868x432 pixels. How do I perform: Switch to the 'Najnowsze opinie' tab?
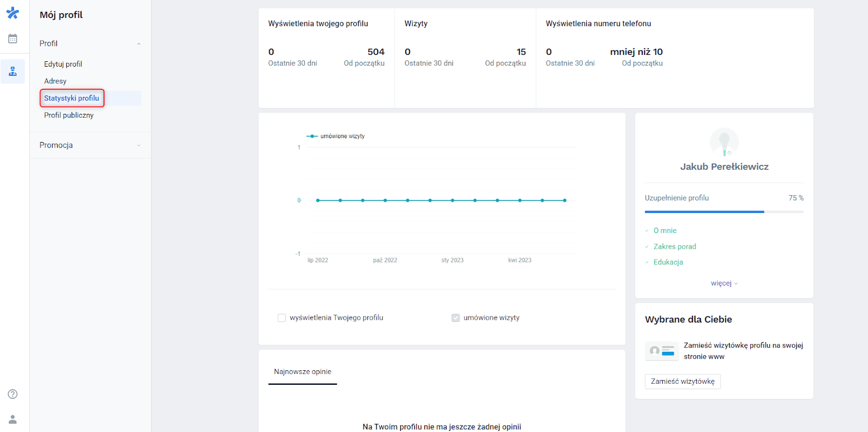tap(302, 372)
